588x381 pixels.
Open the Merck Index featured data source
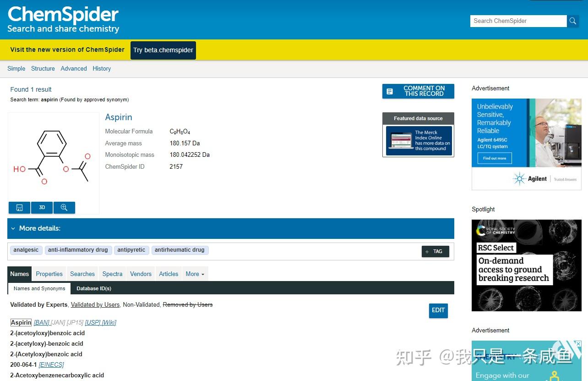418,140
